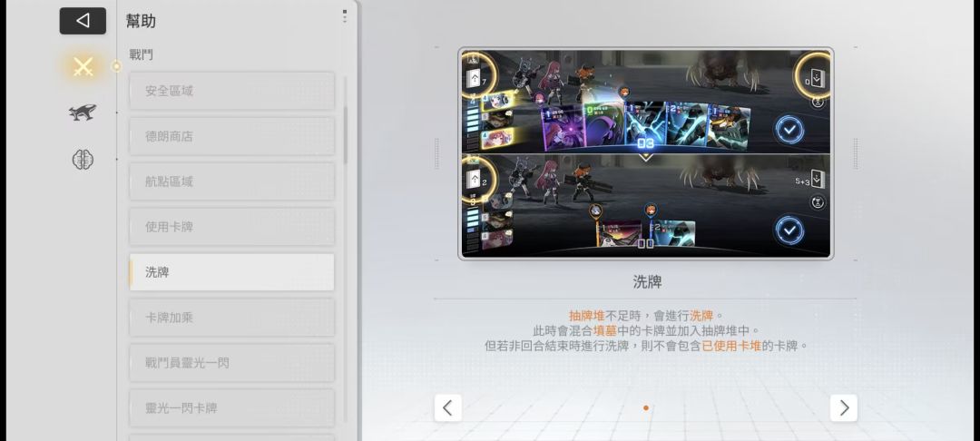980x441 pixels.
Task: Open the 戰鬥員靈光一閃 help topic
Action: 232,363
